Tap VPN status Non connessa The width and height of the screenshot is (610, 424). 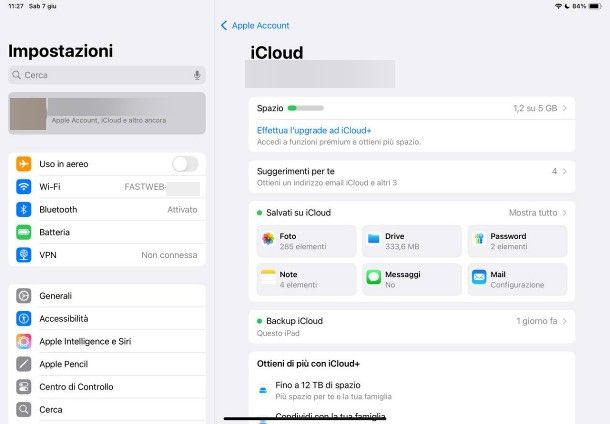[169, 255]
